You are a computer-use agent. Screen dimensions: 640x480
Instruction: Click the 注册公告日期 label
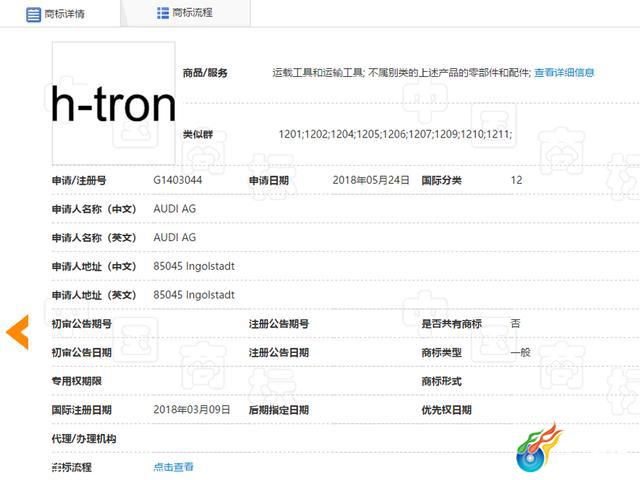pos(279,352)
